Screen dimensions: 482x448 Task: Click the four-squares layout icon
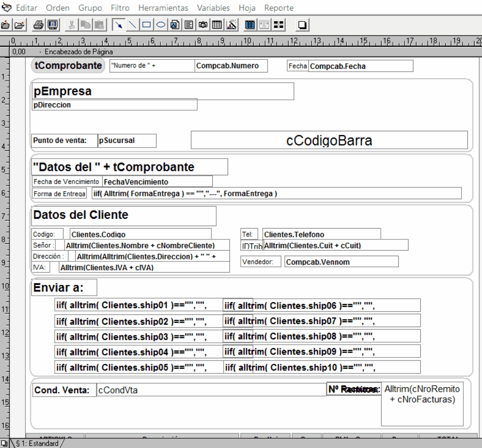pyautogui.click(x=278, y=25)
